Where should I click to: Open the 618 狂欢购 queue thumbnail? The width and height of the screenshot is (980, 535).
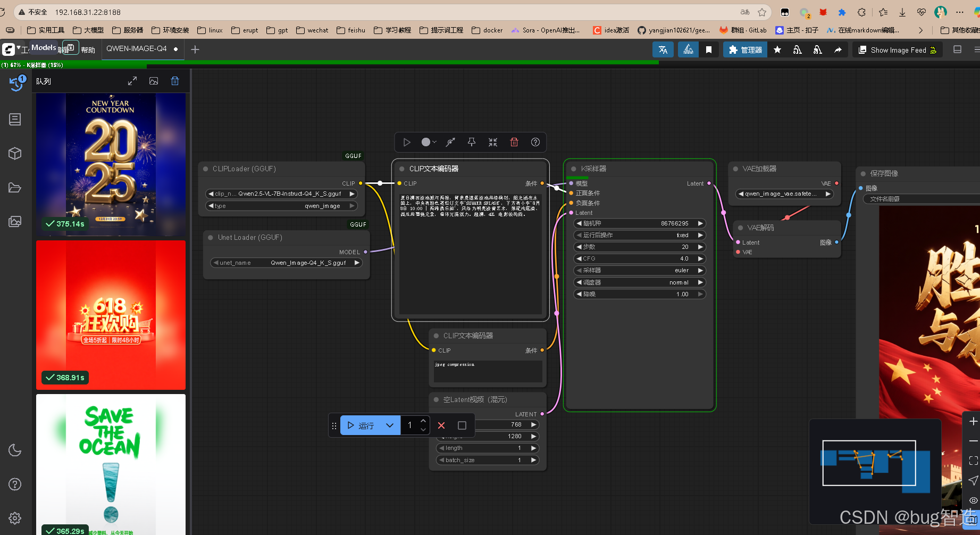click(x=111, y=315)
